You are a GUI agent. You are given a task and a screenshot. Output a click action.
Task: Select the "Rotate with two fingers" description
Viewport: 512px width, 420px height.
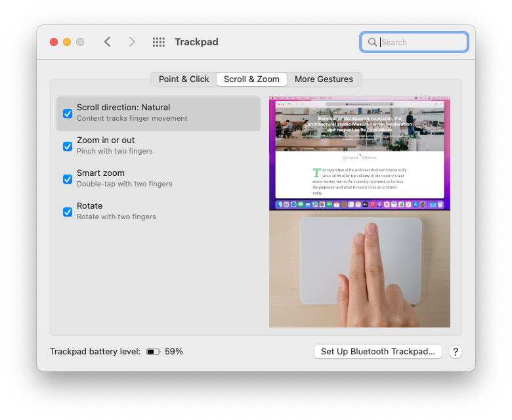coord(116,217)
